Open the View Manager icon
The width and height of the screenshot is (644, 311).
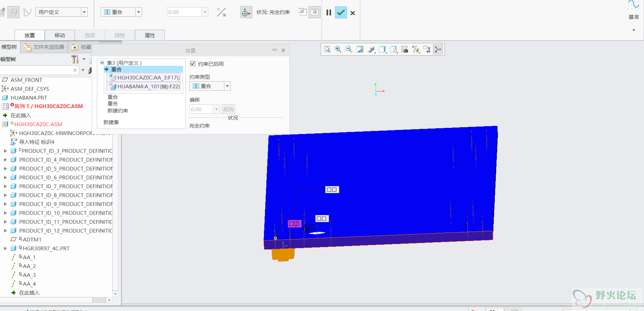(393, 49)
